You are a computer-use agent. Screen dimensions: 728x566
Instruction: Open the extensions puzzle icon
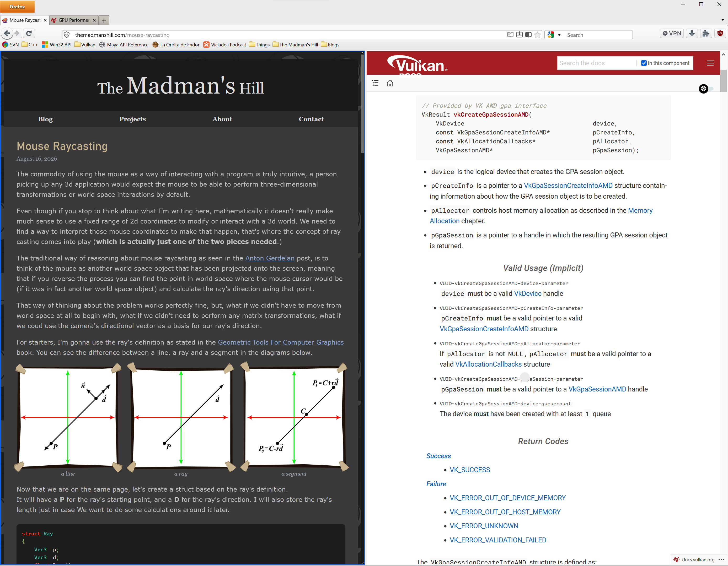tap(706, 33)
